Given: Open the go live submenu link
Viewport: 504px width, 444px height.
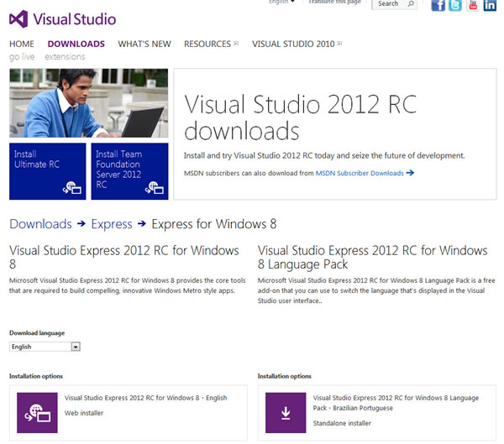Looking at the screenshot, I should coord(22,57).
